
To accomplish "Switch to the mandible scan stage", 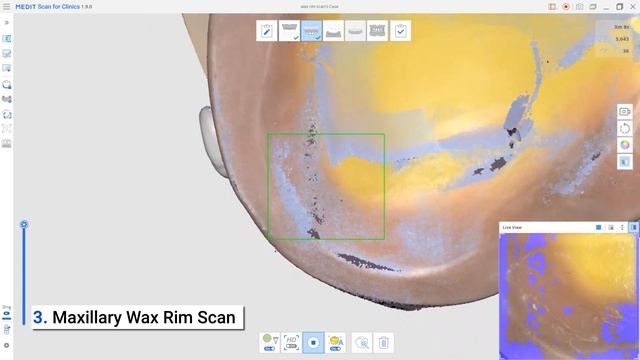I will 333,31.
